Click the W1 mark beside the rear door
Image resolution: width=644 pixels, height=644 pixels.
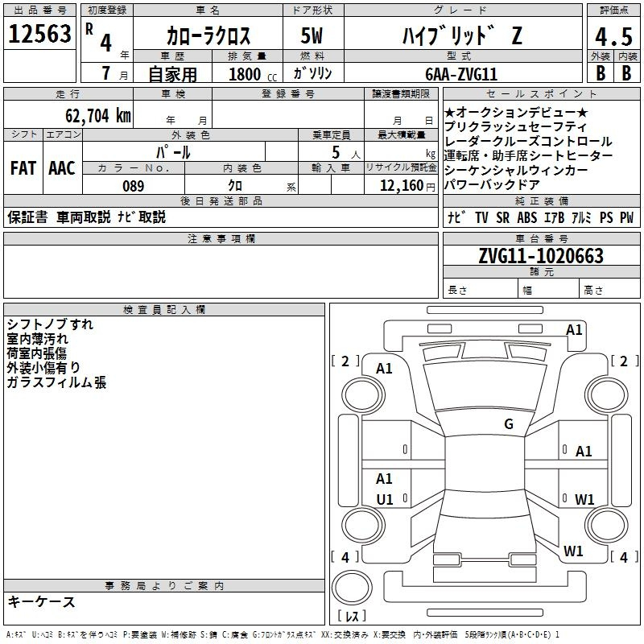click(584, 499)
